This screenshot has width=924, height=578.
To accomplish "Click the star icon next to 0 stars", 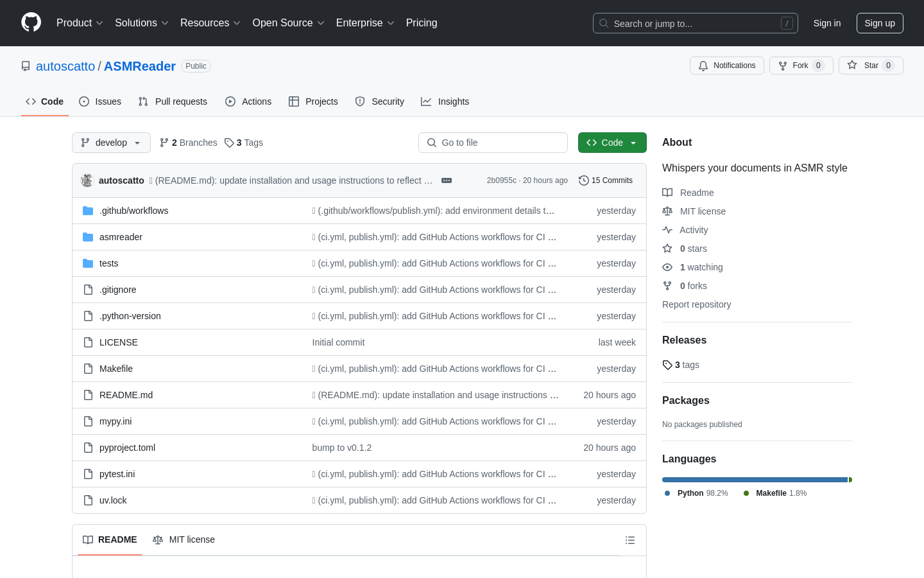I will pyautogui.click(x=667, y=249).
